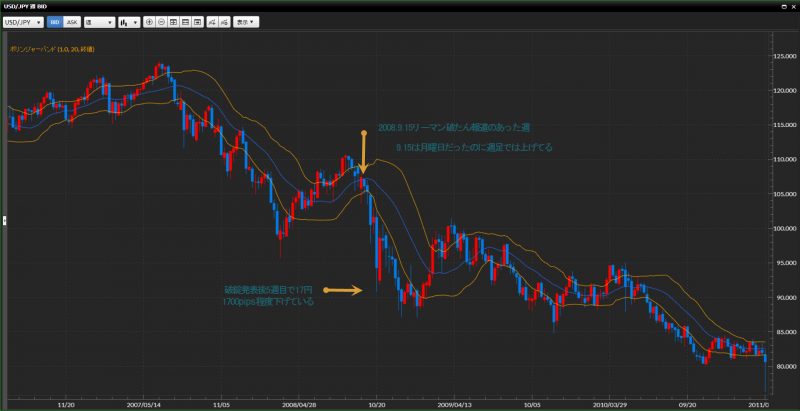Switch price display to BID

coord(55,21)
